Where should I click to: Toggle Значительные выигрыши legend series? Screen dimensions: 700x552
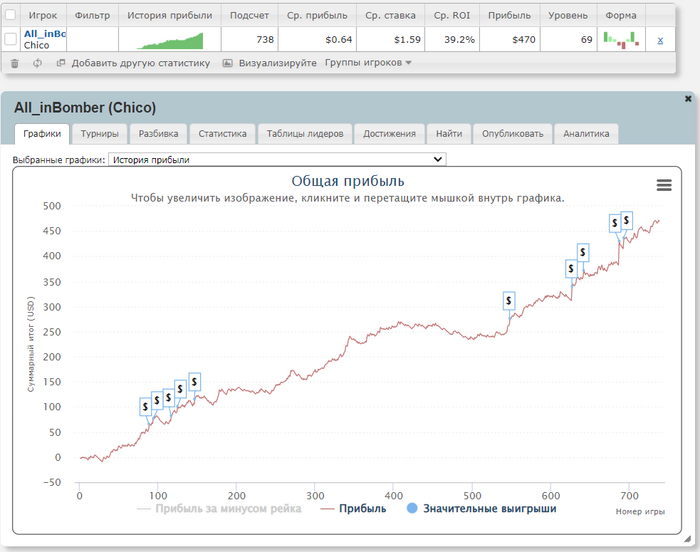[482, 509]
